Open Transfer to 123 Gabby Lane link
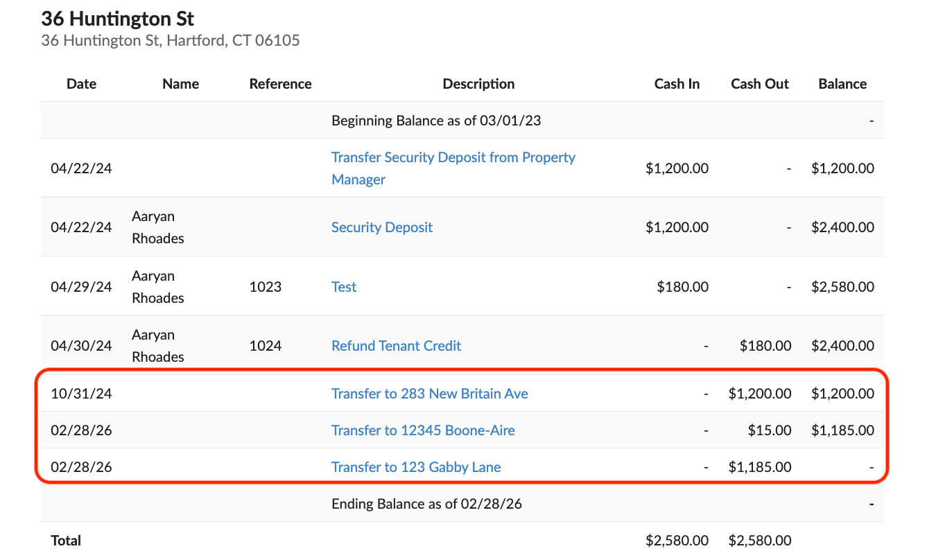Image resolution: width=936 pixels, height=560 pixels. click(416, 467)
